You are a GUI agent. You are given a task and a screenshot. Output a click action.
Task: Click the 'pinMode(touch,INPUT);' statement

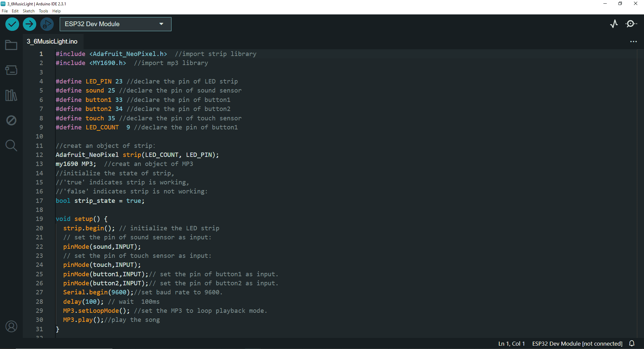pyautogui.click(x=102, y=265)
